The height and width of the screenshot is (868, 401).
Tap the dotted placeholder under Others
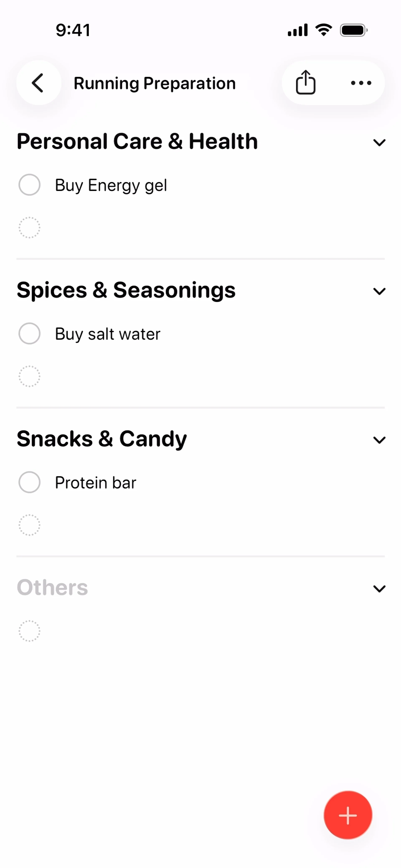coord(29,631)
